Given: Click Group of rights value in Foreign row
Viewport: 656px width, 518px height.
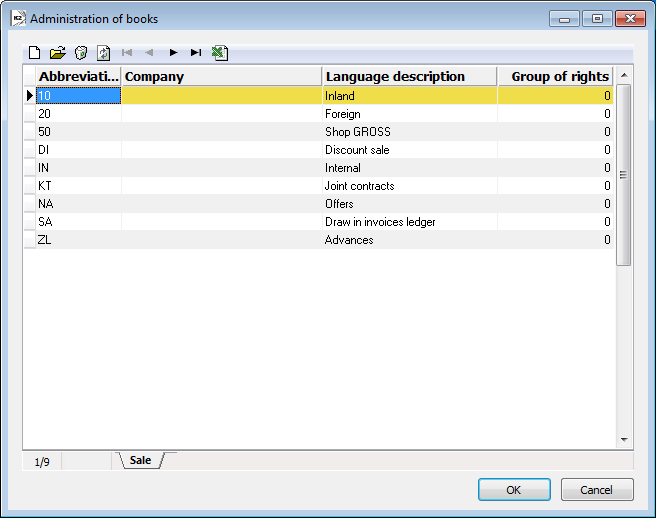Looking at the screenshot, I should tap(556, 114).
